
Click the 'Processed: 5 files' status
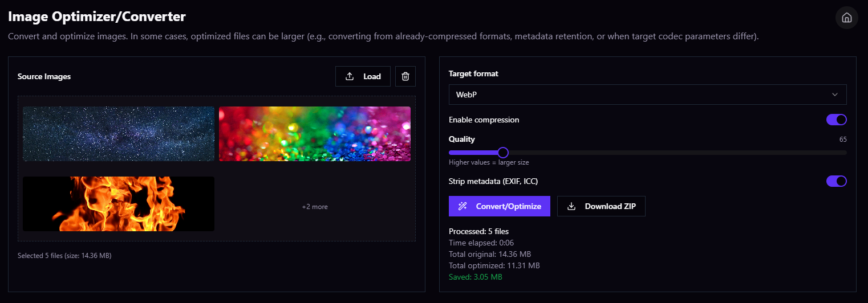pos(478,231)
